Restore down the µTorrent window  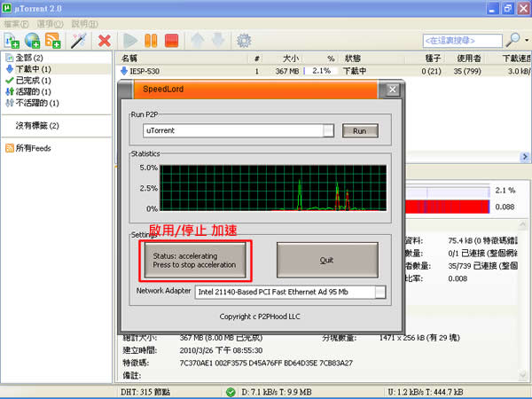(508, 9)
